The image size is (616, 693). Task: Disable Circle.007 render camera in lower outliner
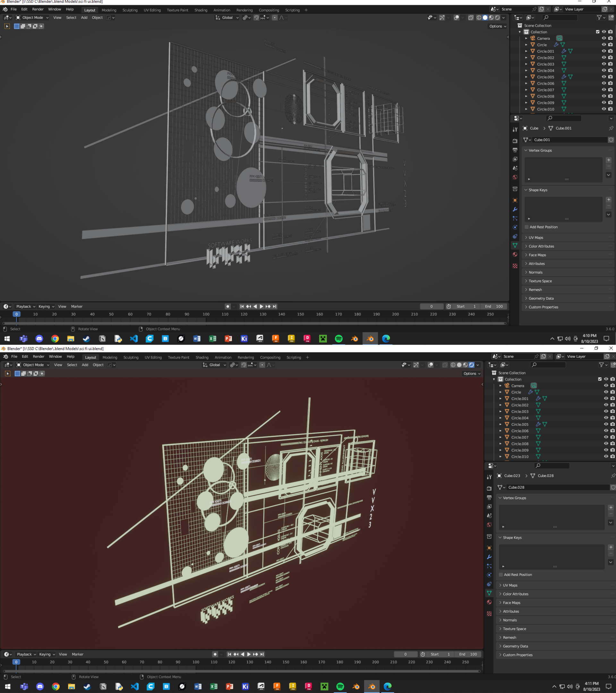(612, 437)
